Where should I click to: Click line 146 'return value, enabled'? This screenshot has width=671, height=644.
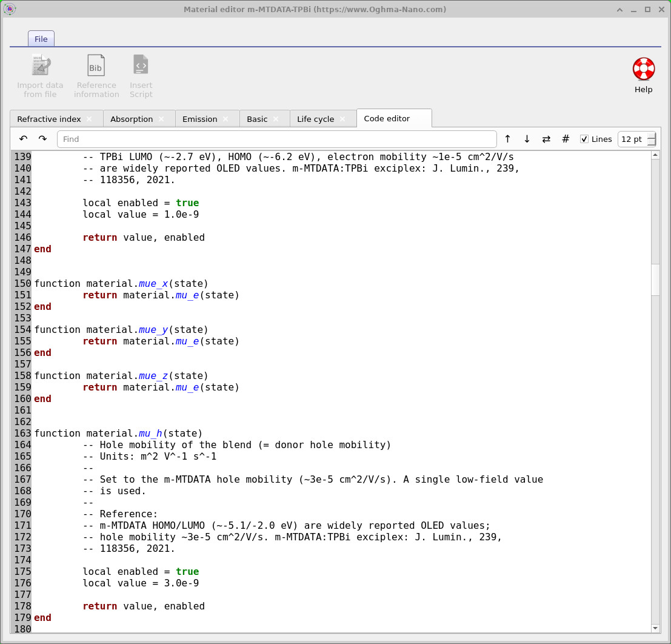click(144, 237)
